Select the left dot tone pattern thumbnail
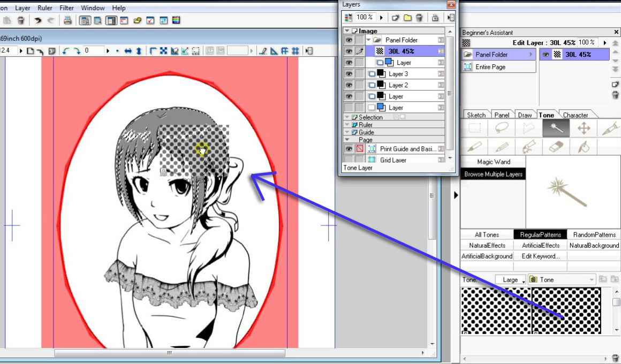This screenshot has height=364, width=621. coord(496,311)
